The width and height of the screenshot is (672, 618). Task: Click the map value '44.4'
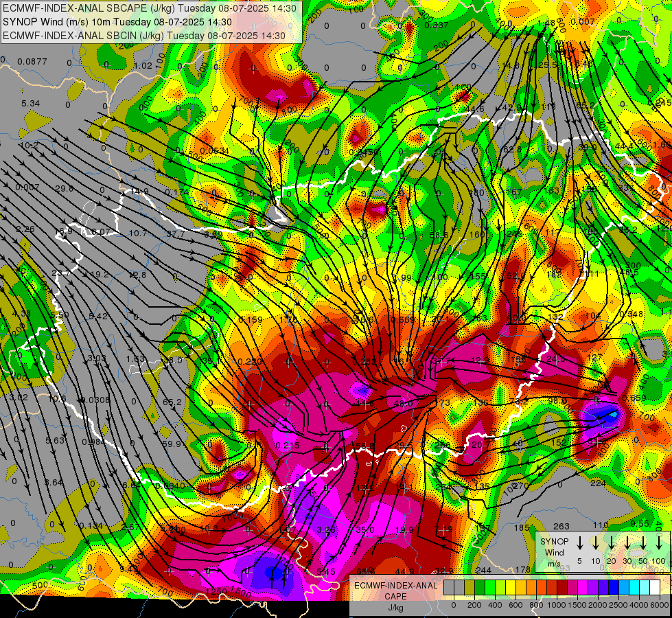(x=623, y=146)
